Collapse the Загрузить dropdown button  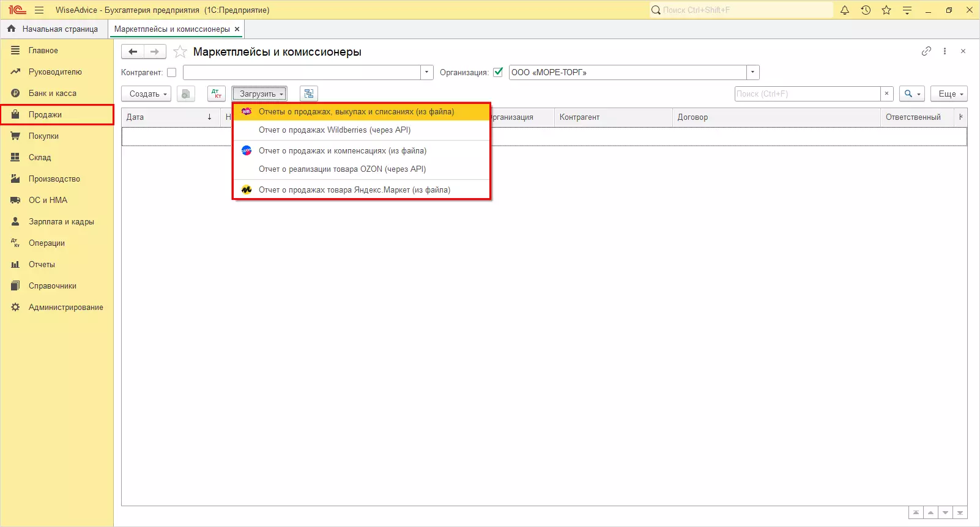tap(259, 94)
